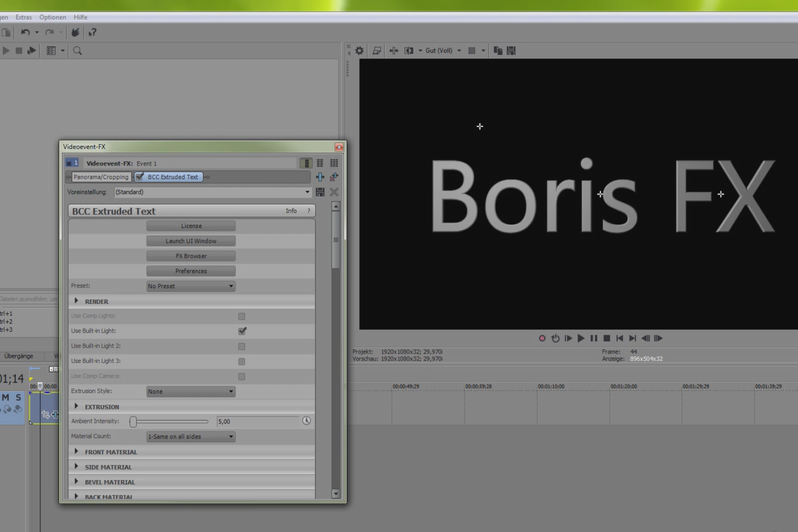Click the License button

191,225
